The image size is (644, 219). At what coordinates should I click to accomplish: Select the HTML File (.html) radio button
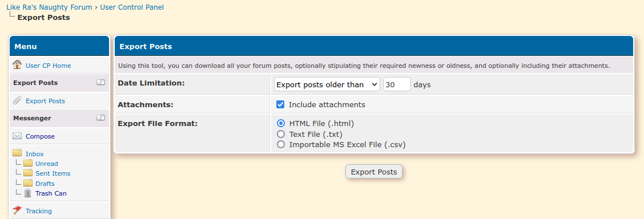pyautogui.click(x=281, y=123)
